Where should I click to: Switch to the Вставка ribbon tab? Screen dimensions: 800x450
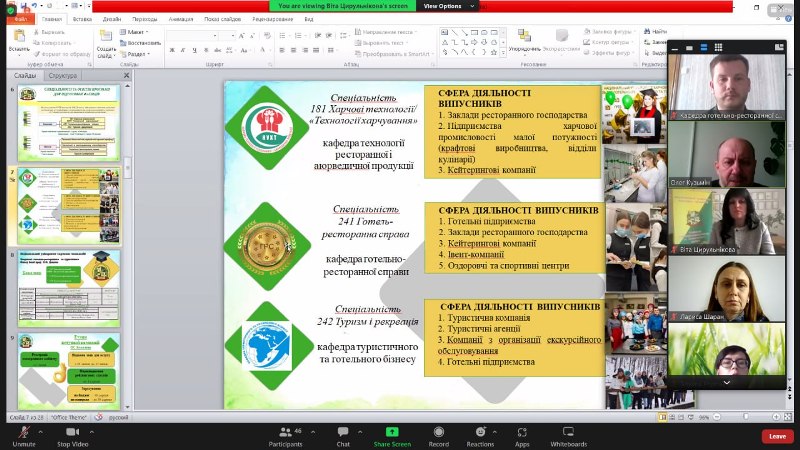pyautogui.click(x=81, y=19)
